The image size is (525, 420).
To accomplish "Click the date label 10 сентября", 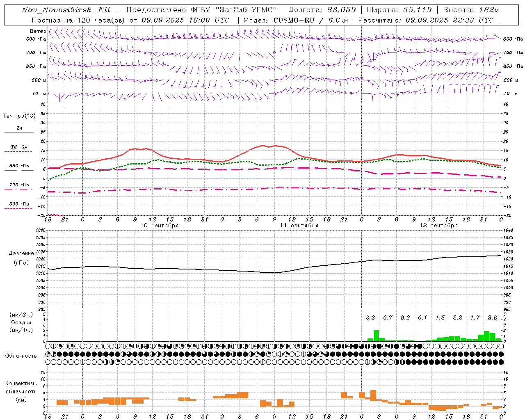I will click(x=160, y=226).
